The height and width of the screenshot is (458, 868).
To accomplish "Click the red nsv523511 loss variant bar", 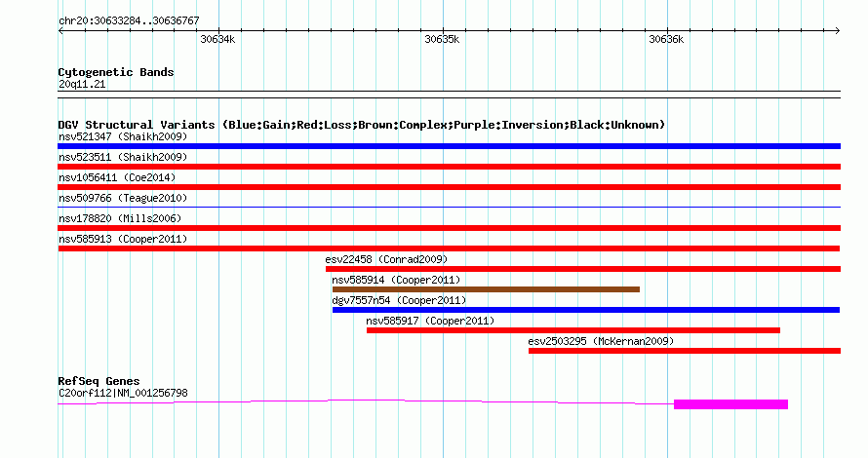I will (x=449, y=167).
